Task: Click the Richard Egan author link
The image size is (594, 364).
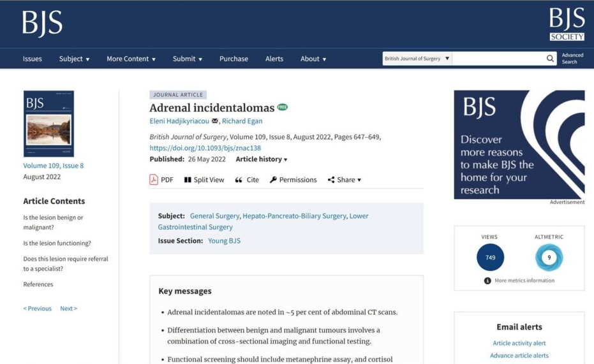Action: pyautogui.click(x=242, y=121)
